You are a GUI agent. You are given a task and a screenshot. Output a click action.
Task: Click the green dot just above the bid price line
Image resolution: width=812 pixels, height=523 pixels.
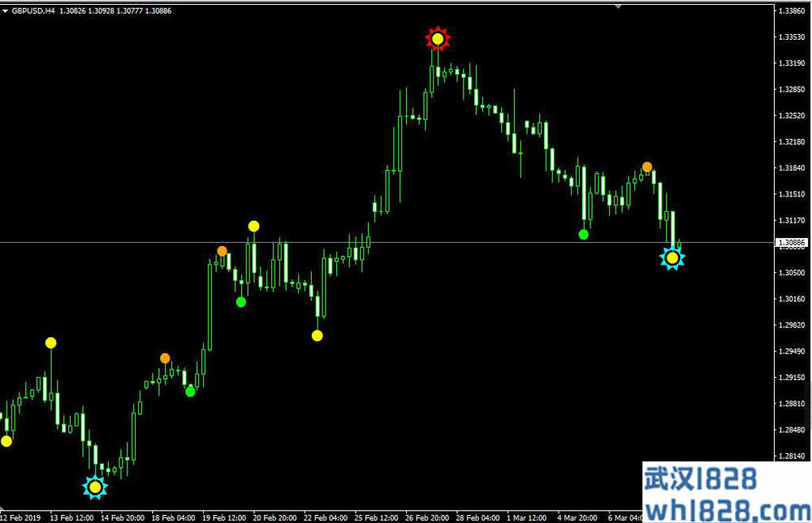pyautogui.click(x=584, y=235)
